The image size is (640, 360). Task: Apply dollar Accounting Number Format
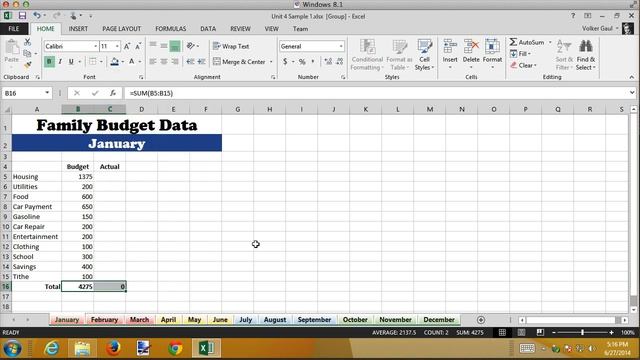[285, 62]
